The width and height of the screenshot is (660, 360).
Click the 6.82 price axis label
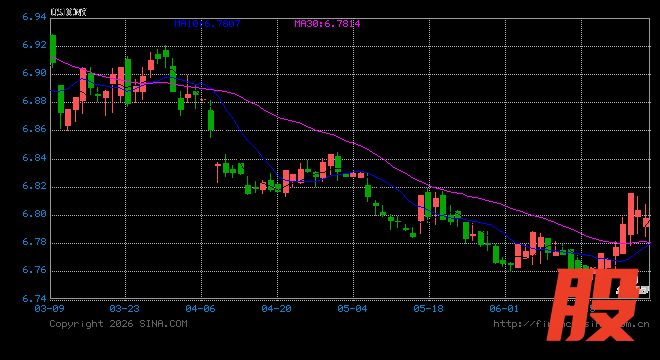pos(35,186)
